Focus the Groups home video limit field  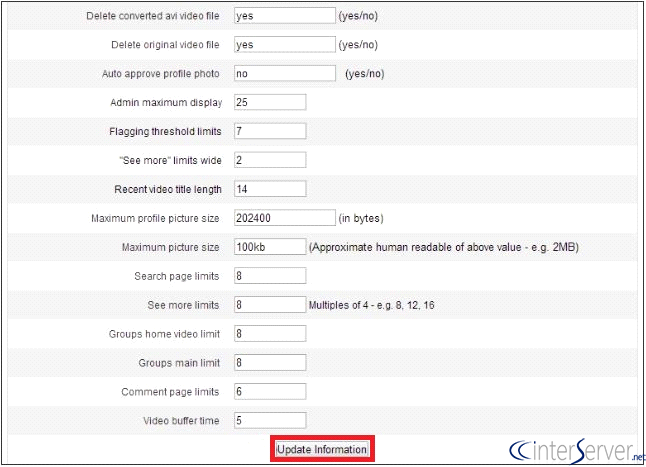[x=270, y=334]
